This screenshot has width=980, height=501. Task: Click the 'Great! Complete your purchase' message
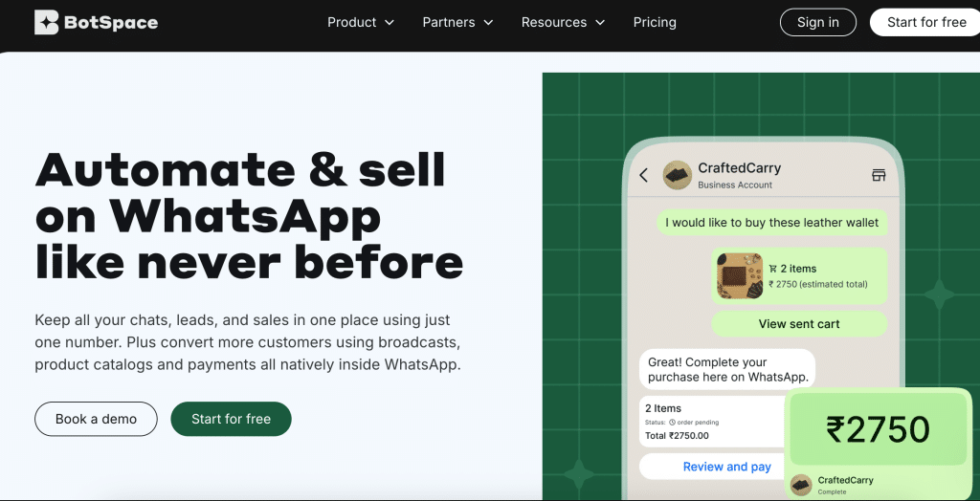(x=727, y=369)
